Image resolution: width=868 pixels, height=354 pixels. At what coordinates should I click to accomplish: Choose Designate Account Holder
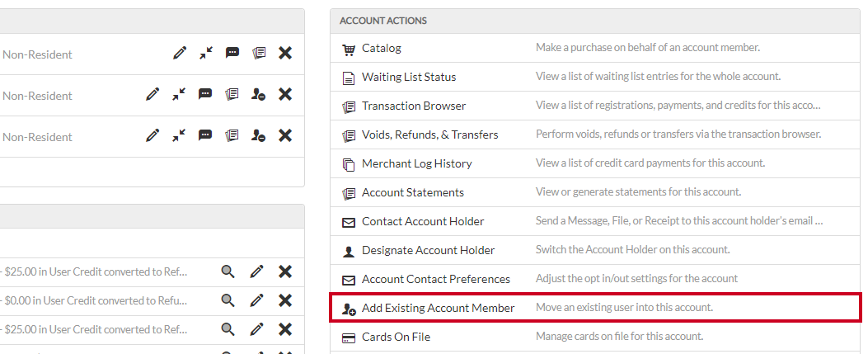pyautogui.click(x=429, y=250)
